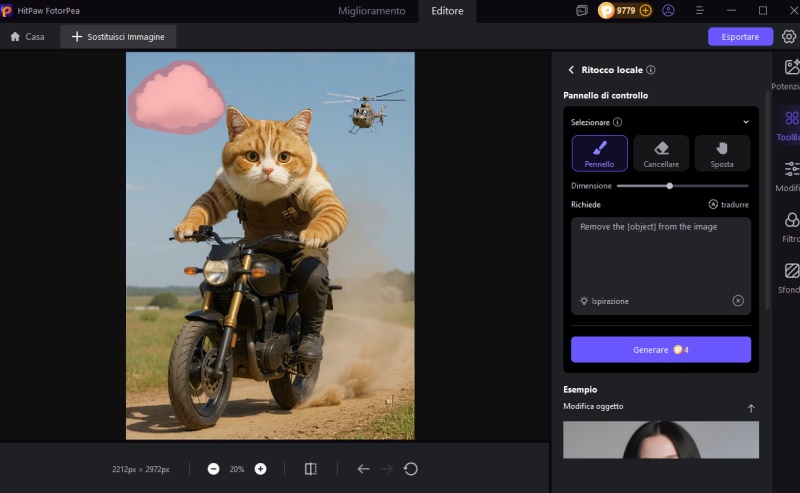
Task: Open the Sfondo background sidebar item
Action: (x=789, y=278)
